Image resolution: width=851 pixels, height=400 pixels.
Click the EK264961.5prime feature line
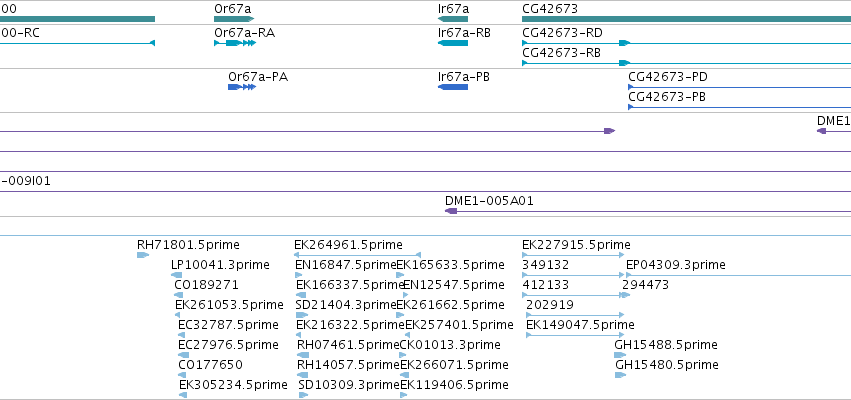pos(357,255)
